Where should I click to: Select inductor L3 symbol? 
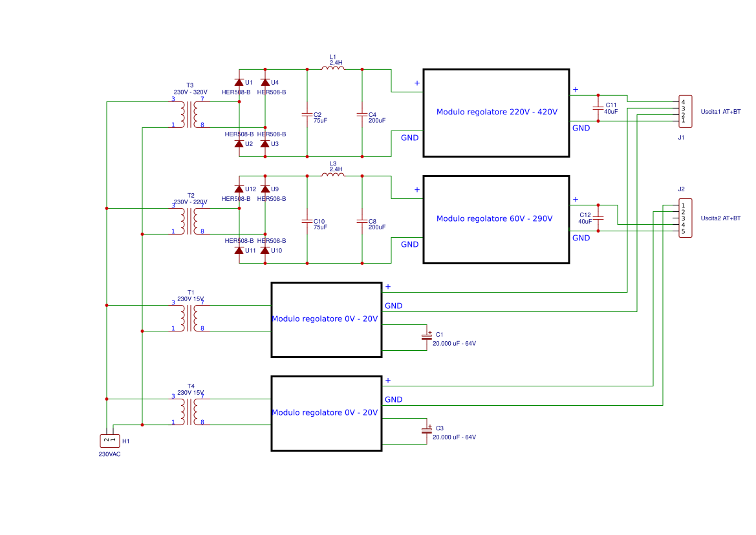point(334,176)
